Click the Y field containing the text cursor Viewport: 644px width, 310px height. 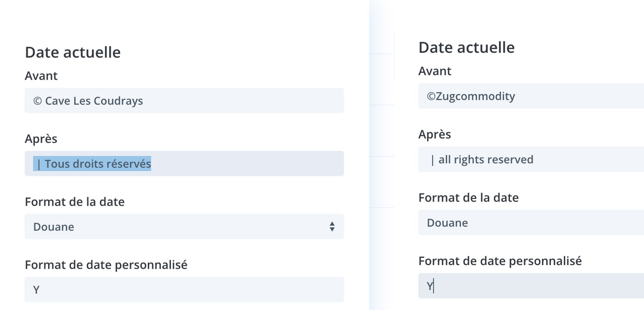coord(530,286)
